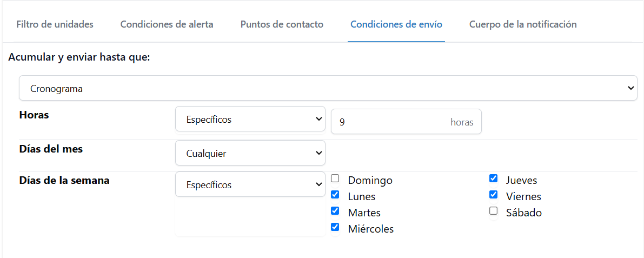
Task: Expand the Días de la semana dropdown
Action: pyautogui.click(x=250, y=184)
